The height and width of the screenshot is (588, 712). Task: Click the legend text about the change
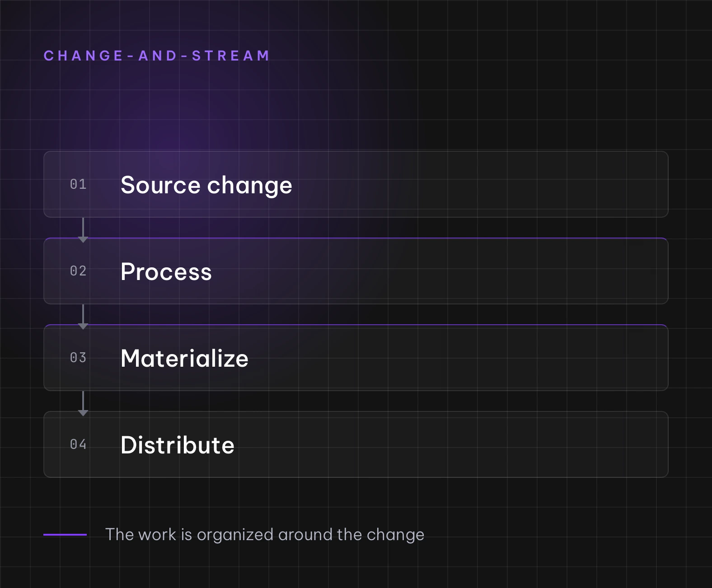point(265,535)
